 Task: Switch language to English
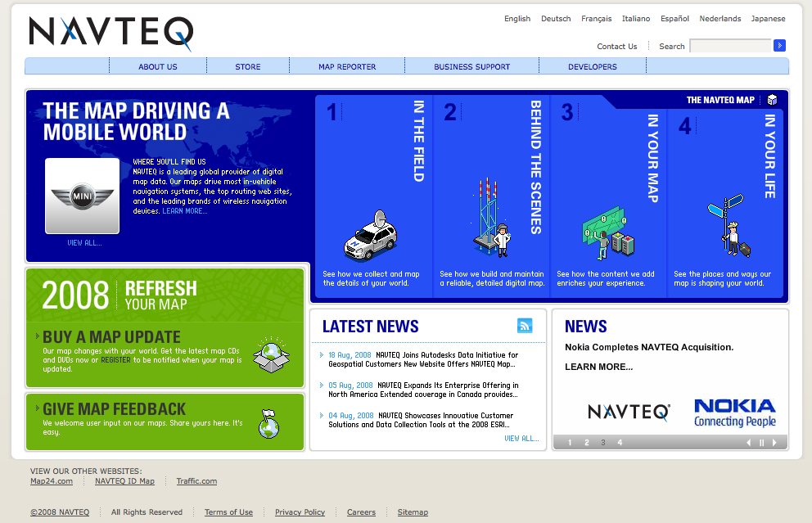point(517,19)
